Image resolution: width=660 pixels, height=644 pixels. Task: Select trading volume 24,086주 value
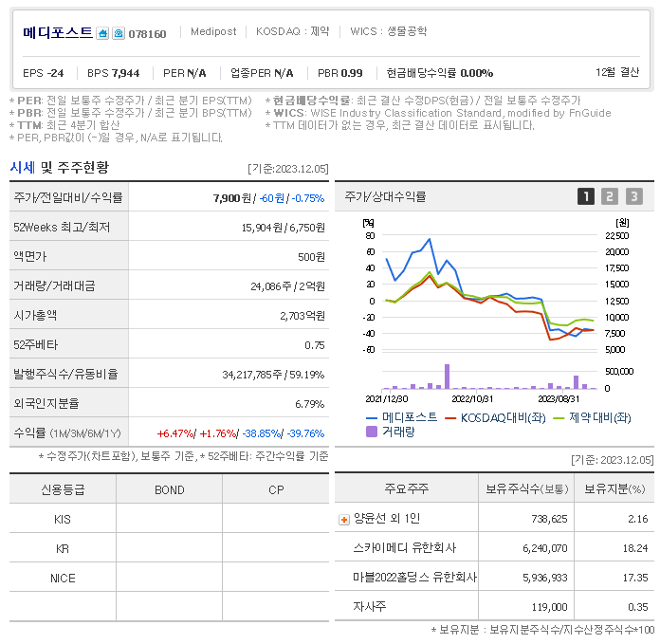tap(271, 286)
